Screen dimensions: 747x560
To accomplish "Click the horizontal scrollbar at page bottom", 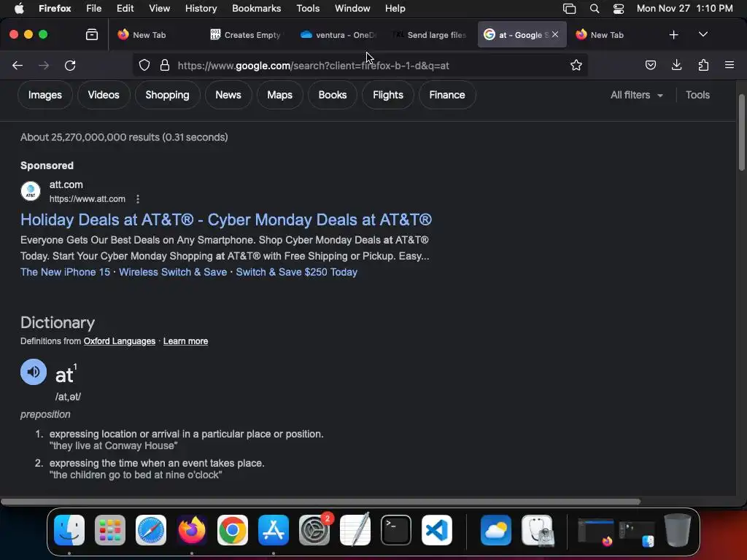I will (x=320, y=502).
